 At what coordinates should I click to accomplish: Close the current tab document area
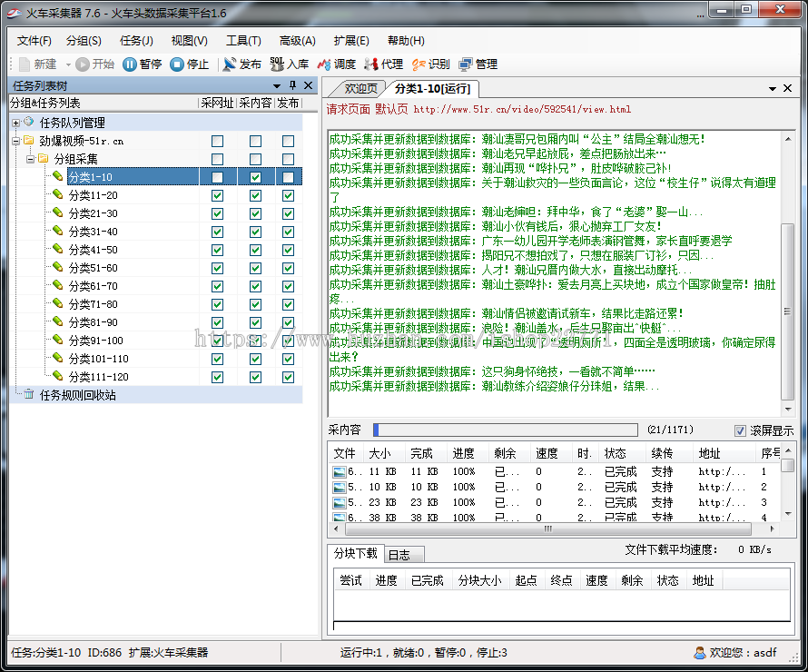(787, 88)
